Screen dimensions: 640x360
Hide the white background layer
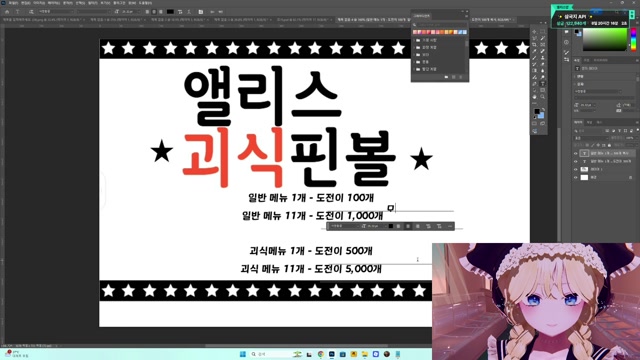(576, 177)
